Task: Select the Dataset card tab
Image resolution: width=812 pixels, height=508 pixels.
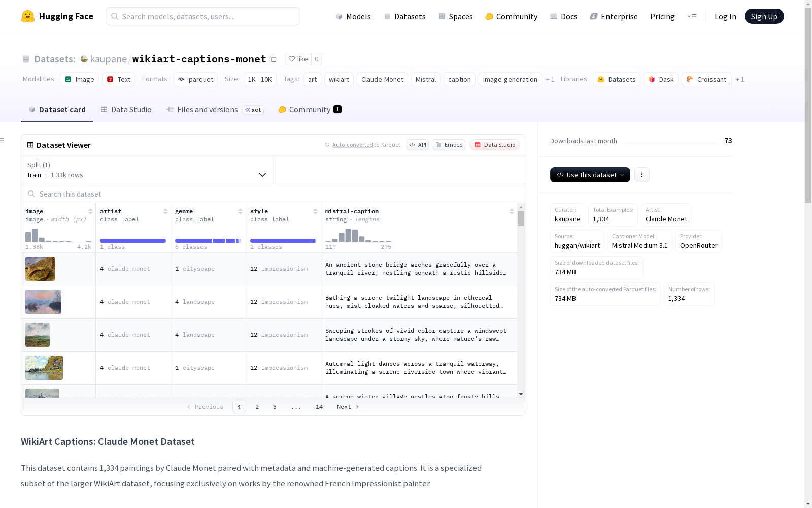Action: [57, 110]
